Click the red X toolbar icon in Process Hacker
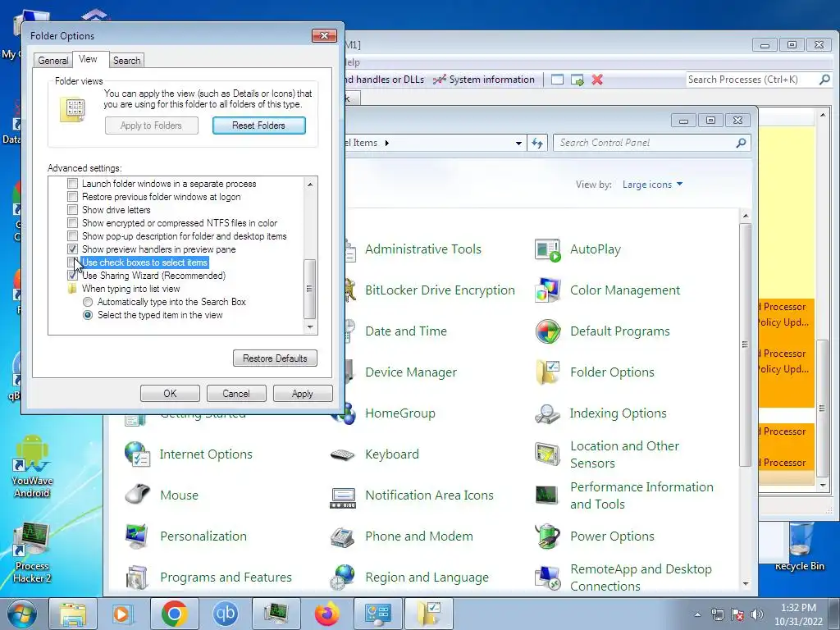 [x=597, y=80]
